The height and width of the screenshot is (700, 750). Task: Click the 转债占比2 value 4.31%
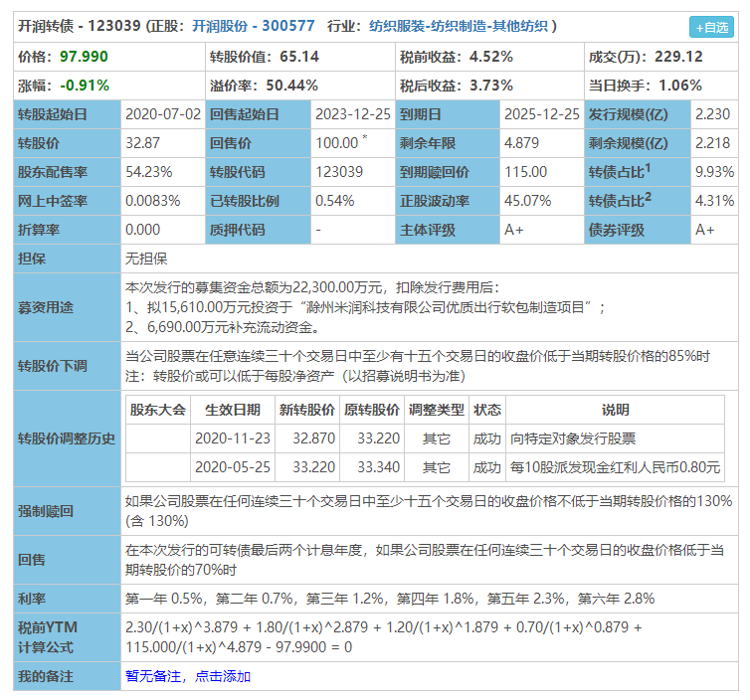tap(714, 201)
